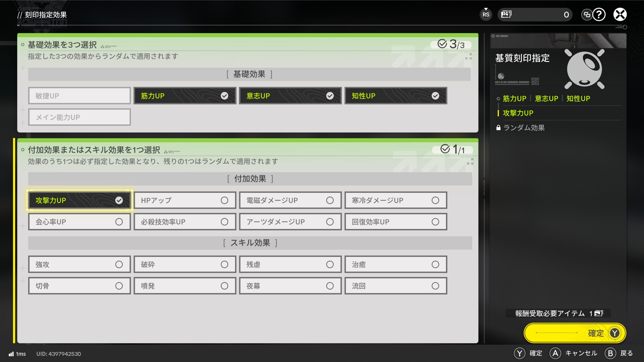The height and width of the screenshot is (362, 644).
Task: Click the X close icon at top right
Action: 620,15
